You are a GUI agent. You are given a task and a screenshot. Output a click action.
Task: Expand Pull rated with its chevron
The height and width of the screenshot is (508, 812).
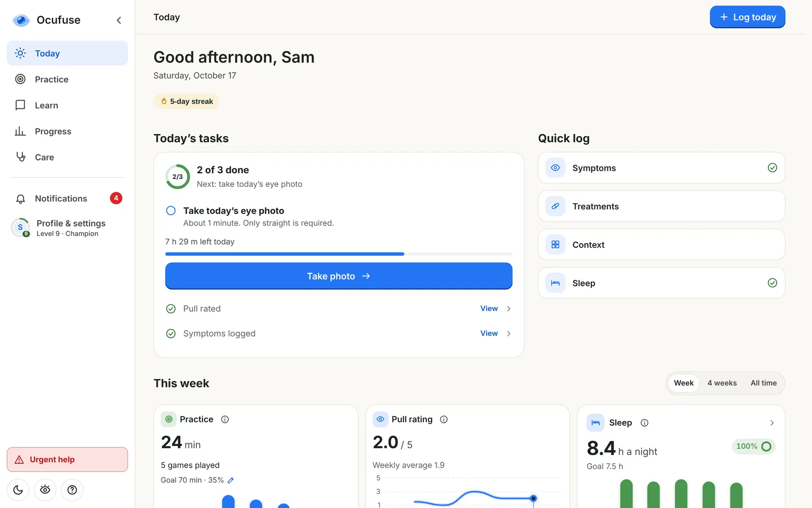click(509, 309)
